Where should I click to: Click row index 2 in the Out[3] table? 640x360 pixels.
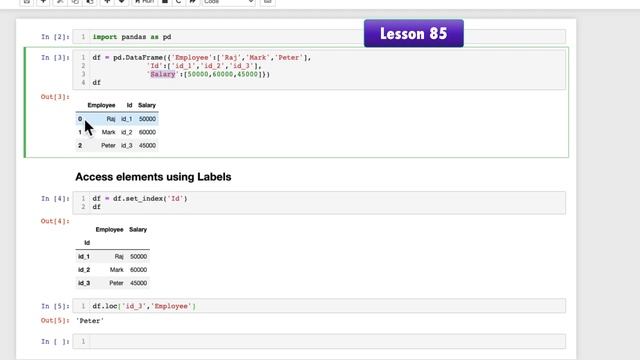click(80, 145)
